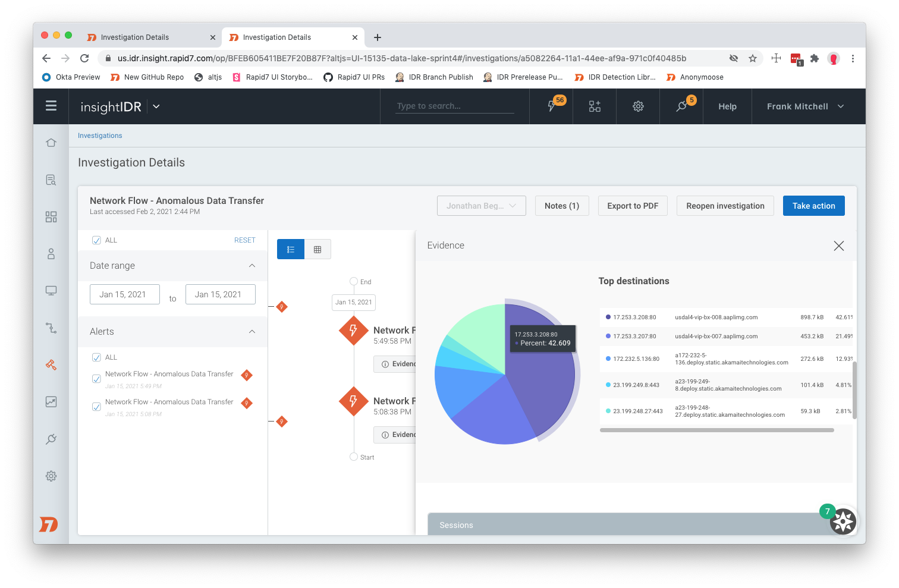899x588 pixels.
Task: Open the hamburger navigation menu
Action: (x=51, y=106)
